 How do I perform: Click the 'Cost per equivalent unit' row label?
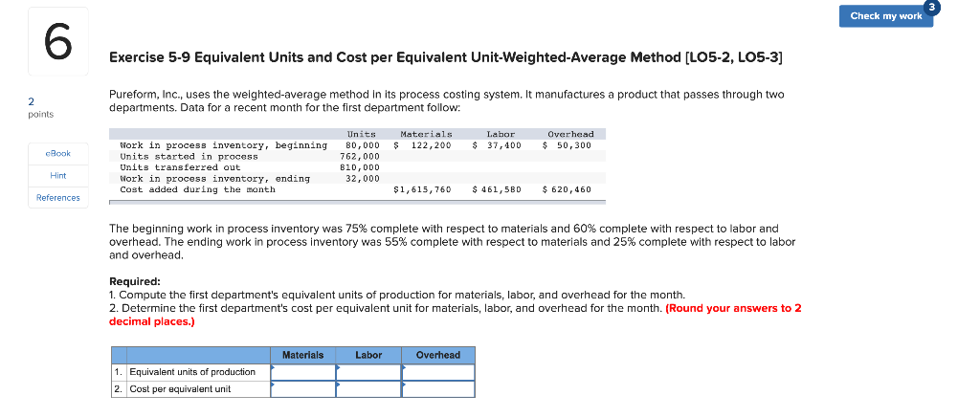tap(180, 389)
